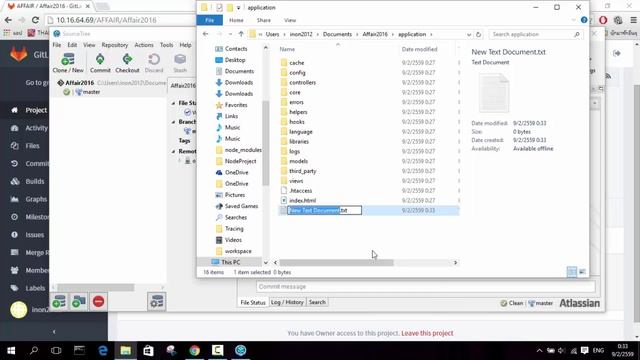Open the Share ribbon tab

(x=263, y=20)
